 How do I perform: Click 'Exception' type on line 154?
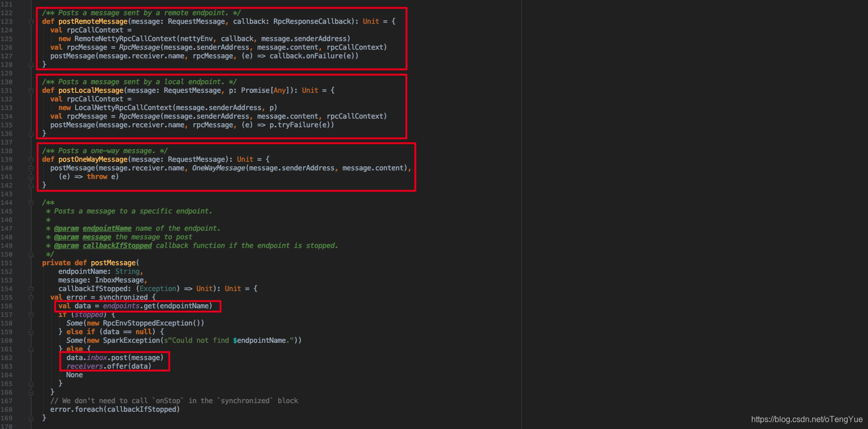[158, 289]
